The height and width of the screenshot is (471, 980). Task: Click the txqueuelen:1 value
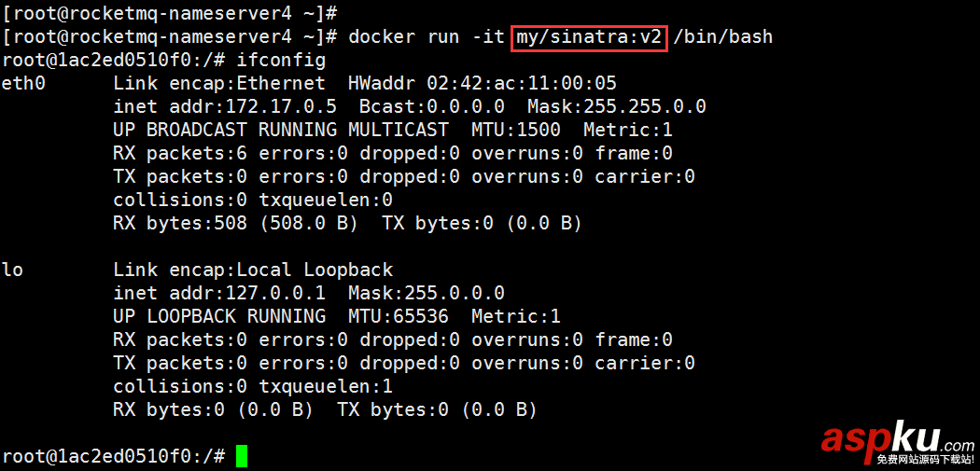point(325,386)
